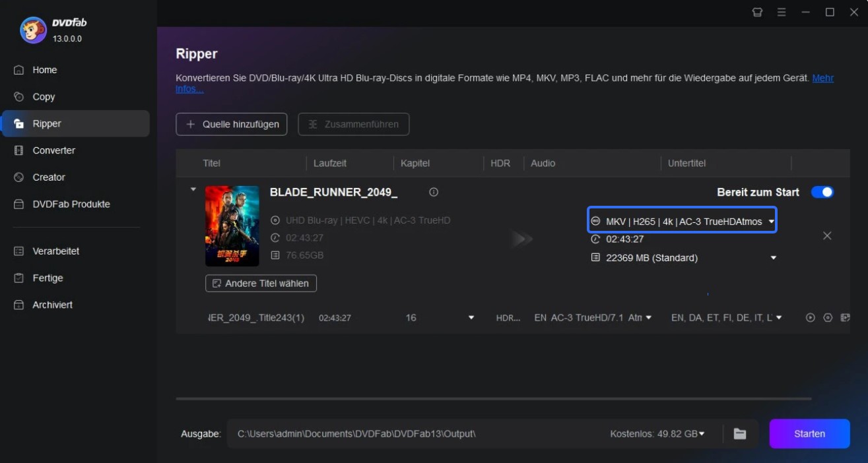
Task: Click the Title243(1) name in title row
Action: click(x=256, y=318)
